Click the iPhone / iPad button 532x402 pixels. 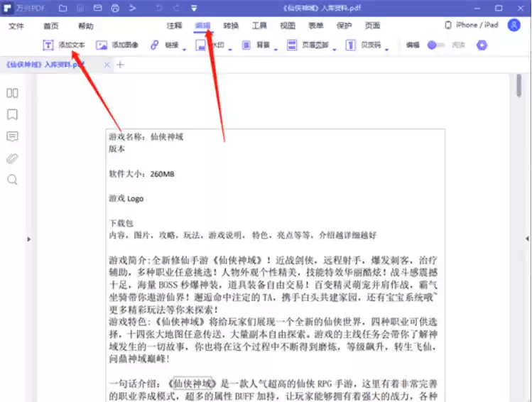[471, 25]
